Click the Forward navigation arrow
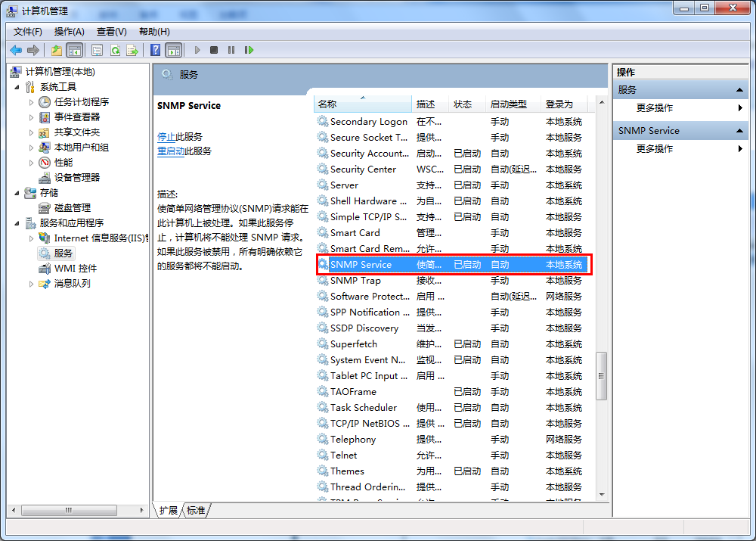The width and height of the screenshot is (756, 541). (32, 50)
